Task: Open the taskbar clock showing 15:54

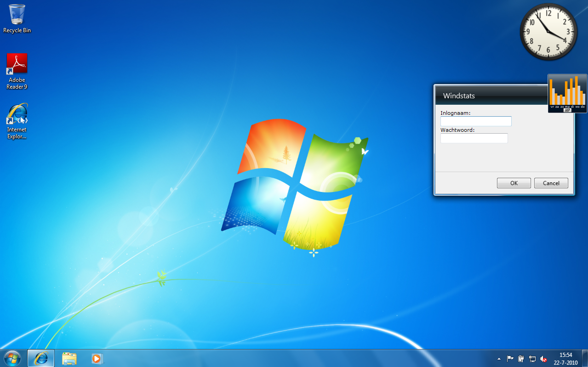Action: [565, 359]
